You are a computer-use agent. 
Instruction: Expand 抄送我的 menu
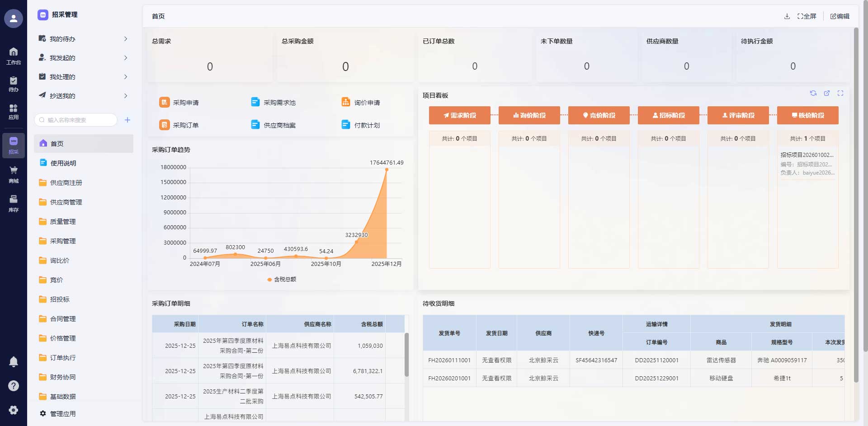(x=84, y=96)
